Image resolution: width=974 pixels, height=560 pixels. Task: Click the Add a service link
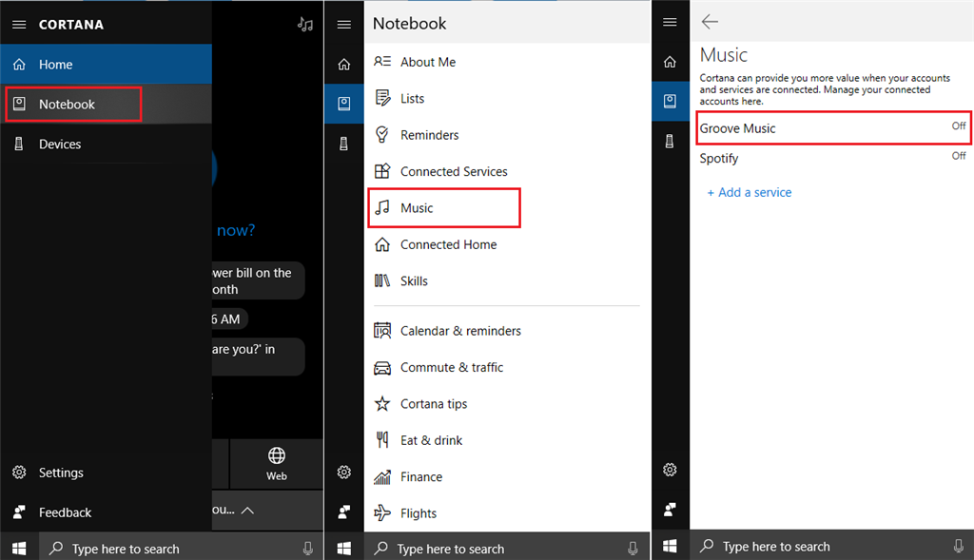750,192
